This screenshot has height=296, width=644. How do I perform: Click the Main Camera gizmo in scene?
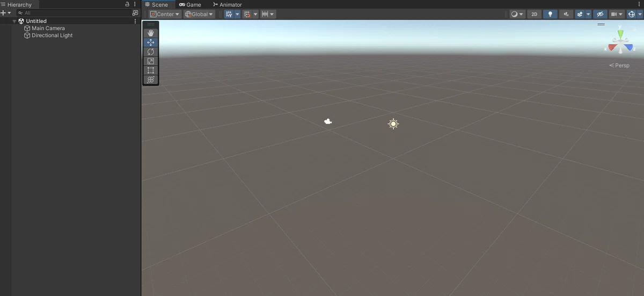click(328, 121)
